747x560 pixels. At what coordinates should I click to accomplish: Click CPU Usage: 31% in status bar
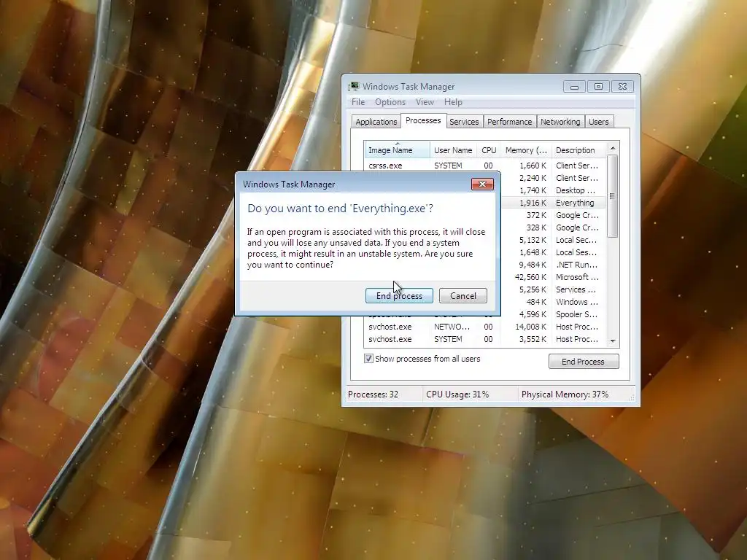[x=457, y=394]
